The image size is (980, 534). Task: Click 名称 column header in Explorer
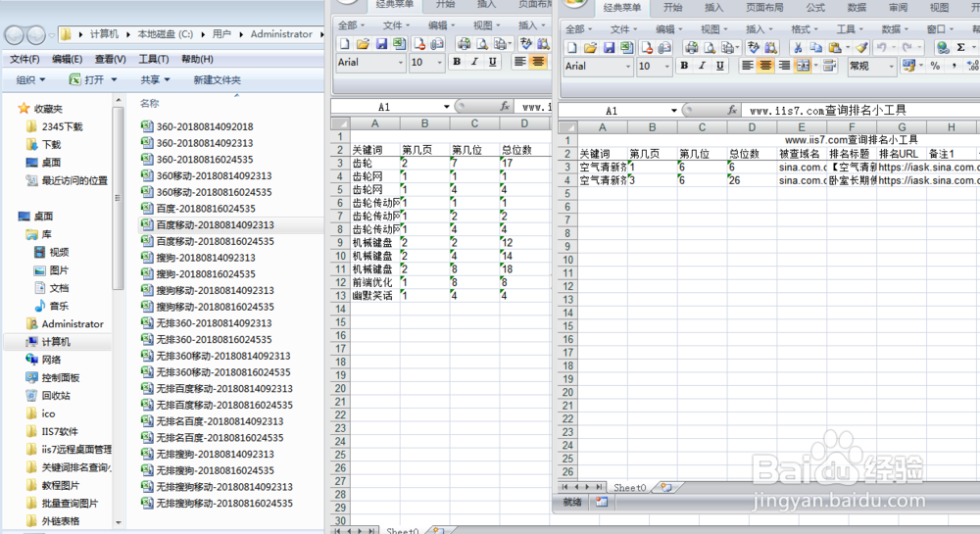click(149, 104)
